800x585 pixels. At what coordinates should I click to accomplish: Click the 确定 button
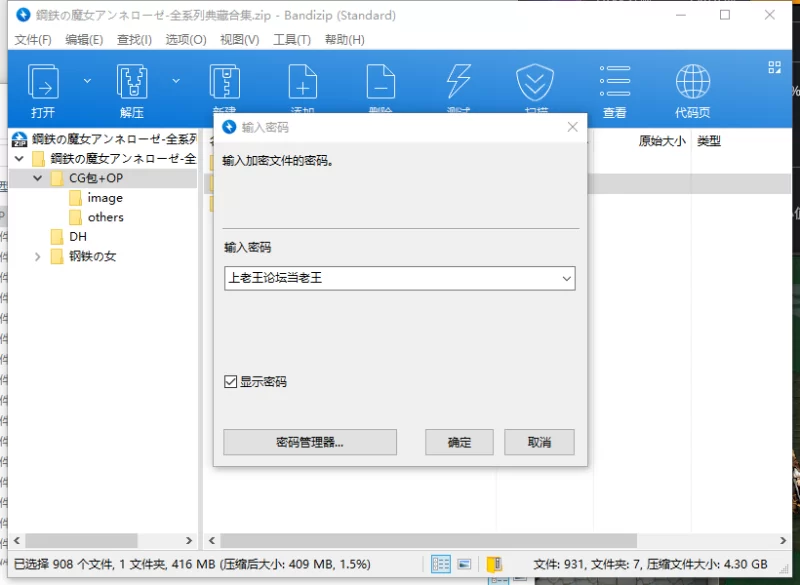(459, 442)
